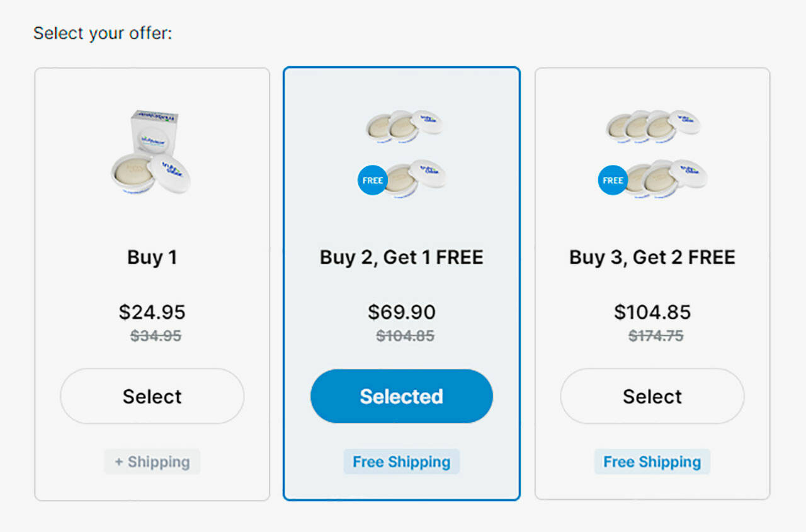Click the free soap image beside the middle FREE badge
Viewport: 806px width, 532px height.
(x=415, y=178)
